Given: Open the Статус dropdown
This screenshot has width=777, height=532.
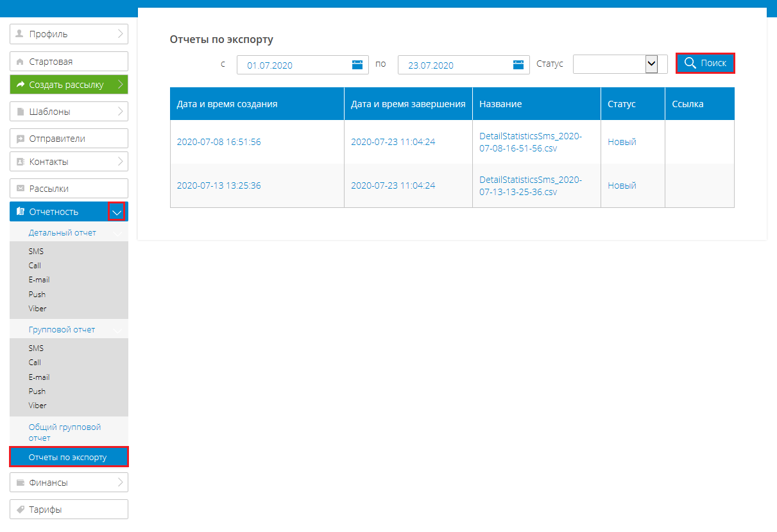Looking at the screenshot, I should tap(651, 64).
